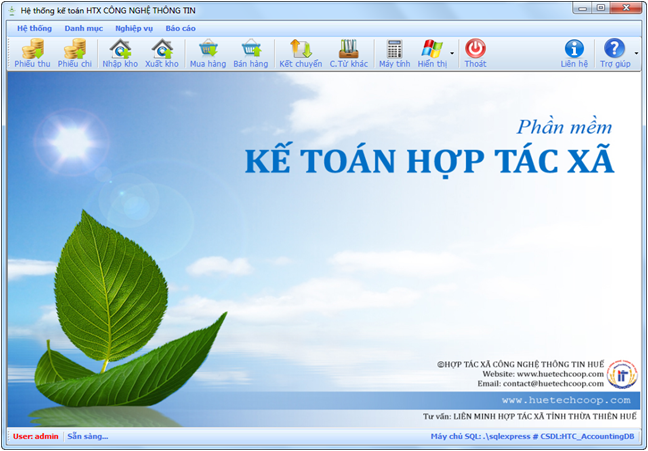Click the User: admin status entry
Viewport: 648px width, 451px height.
(36, 437)
